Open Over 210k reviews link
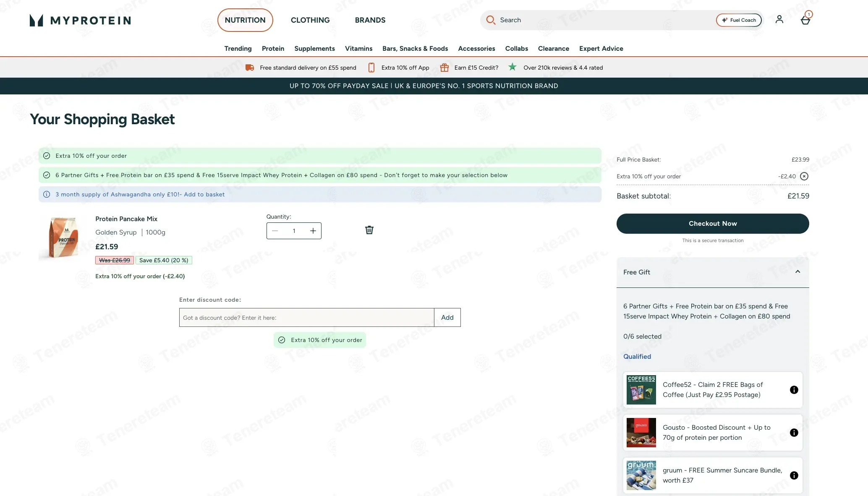The image size is (868, 496). (563, 68)
